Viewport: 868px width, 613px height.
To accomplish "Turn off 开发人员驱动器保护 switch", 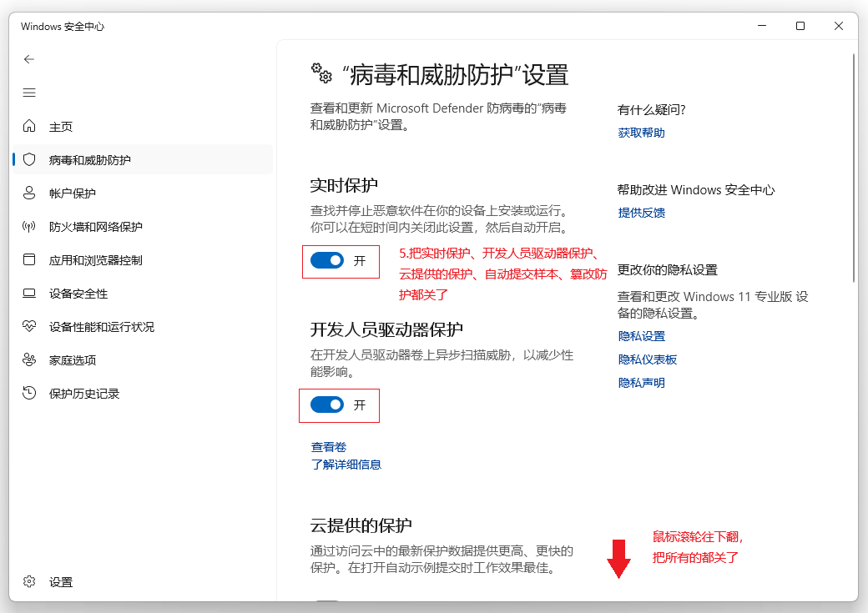I will coord(328,404).
